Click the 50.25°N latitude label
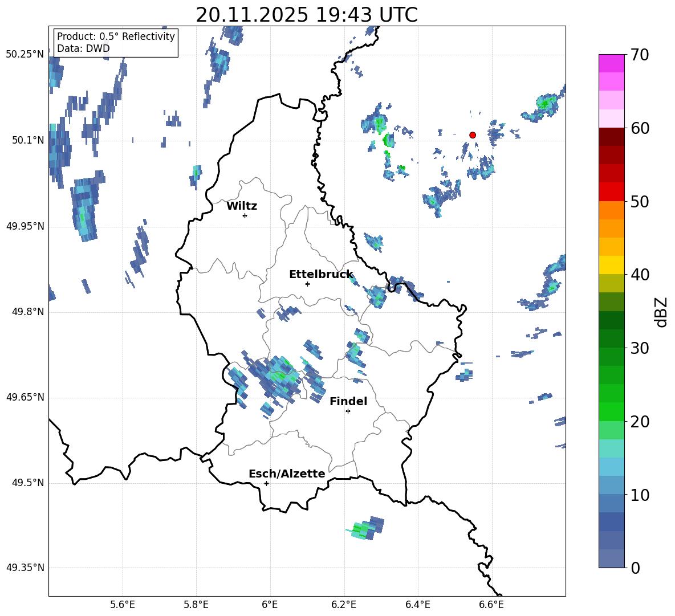 coord(25,54)
